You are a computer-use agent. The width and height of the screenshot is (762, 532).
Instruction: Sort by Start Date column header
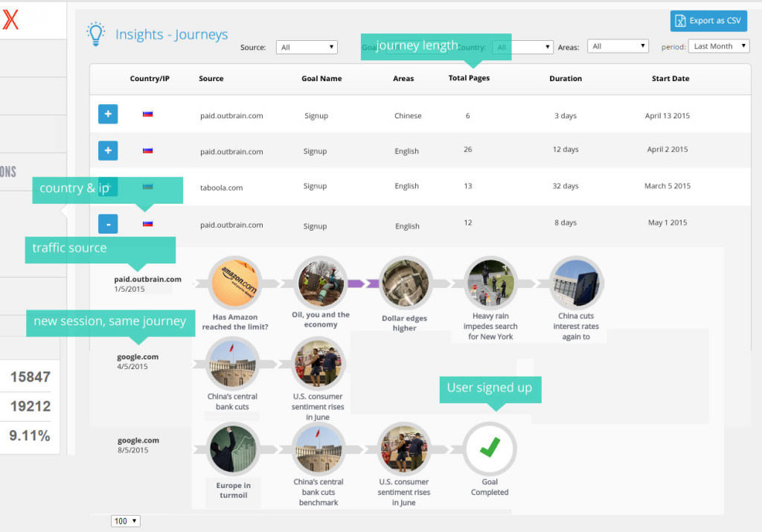[670, 78]
